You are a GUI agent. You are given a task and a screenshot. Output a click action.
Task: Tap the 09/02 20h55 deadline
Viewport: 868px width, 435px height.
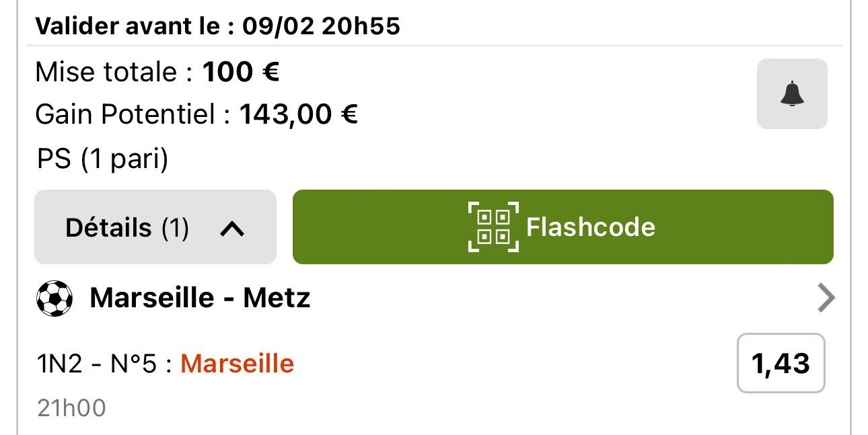(321, 26)
